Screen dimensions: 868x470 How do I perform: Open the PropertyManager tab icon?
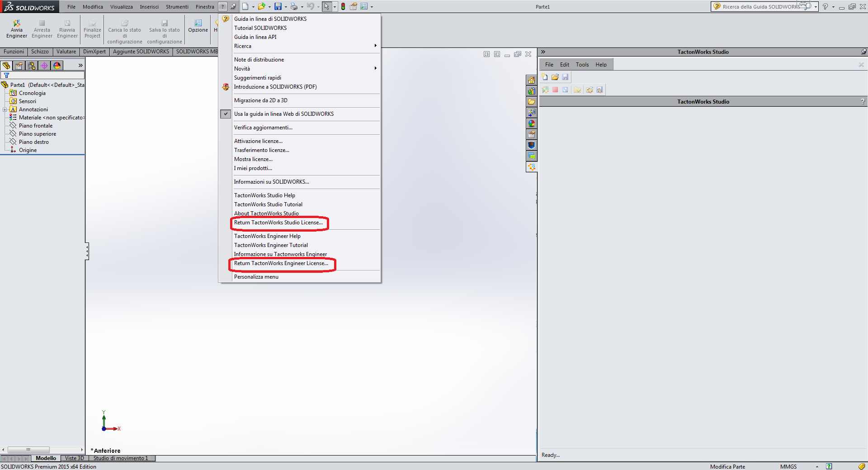[19, 66]
